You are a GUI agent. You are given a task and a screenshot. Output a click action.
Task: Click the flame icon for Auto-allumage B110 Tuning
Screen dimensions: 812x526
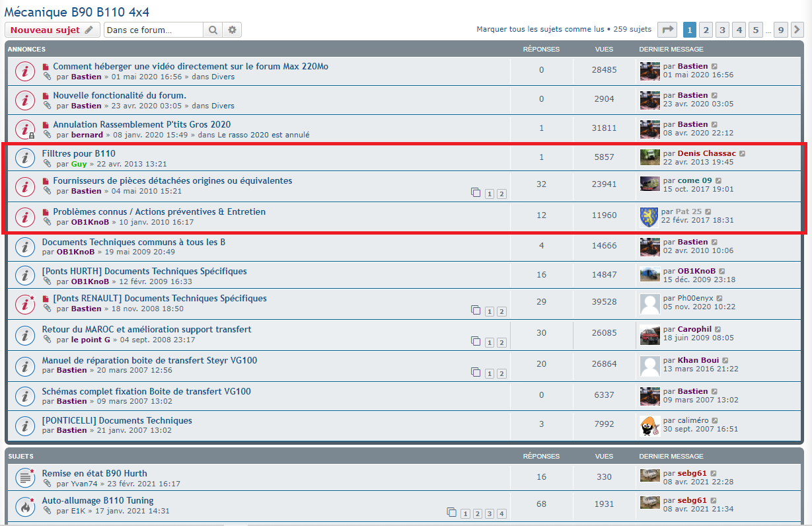tap(25, 506)
